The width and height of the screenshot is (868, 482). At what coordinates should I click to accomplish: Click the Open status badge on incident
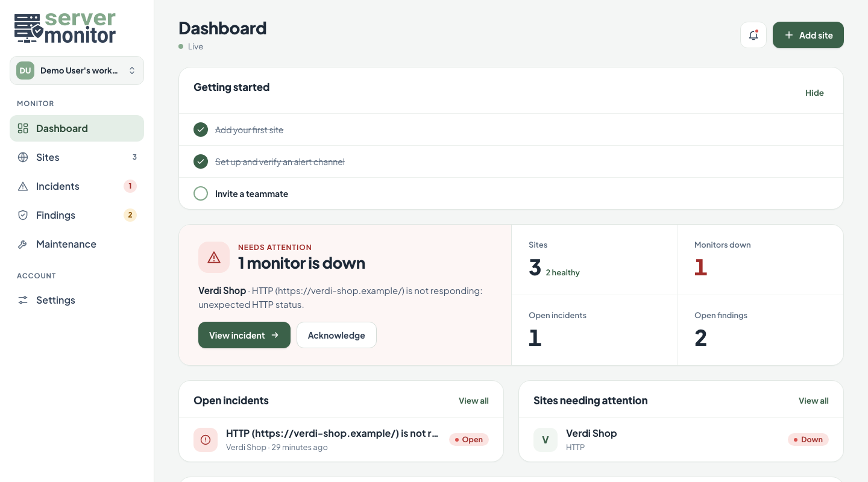[469, 440]
